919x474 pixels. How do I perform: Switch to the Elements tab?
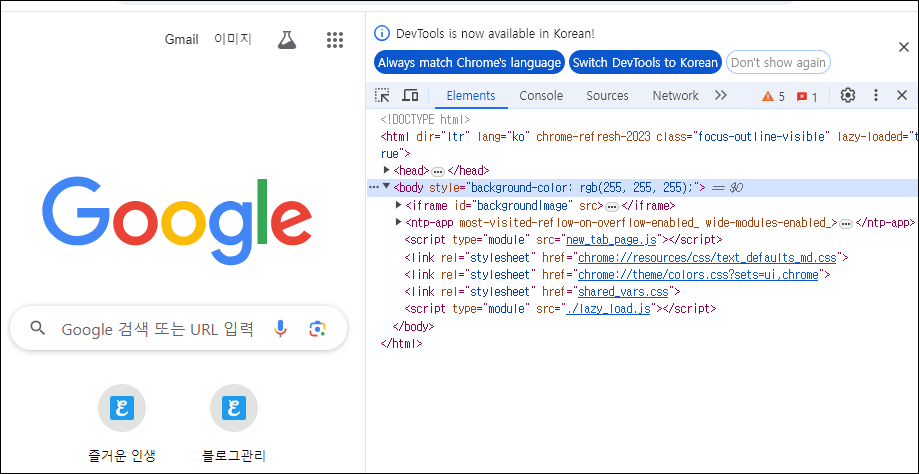[x=471, y=96]
